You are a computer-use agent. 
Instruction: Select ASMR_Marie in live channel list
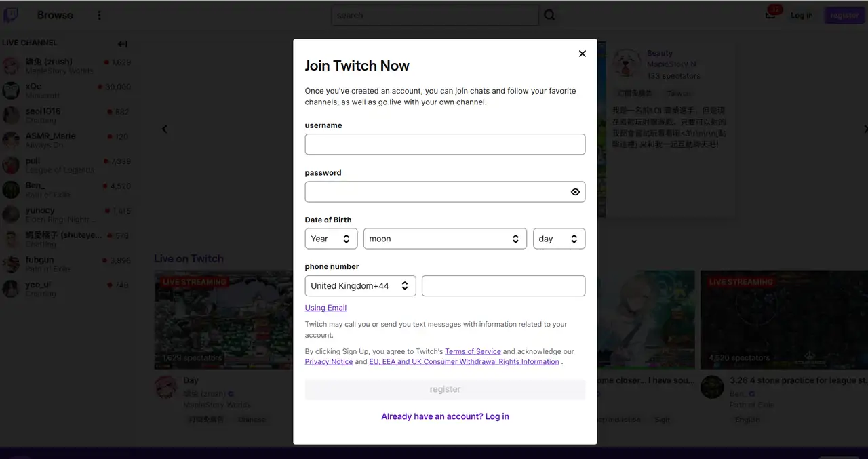pos(51,136)
